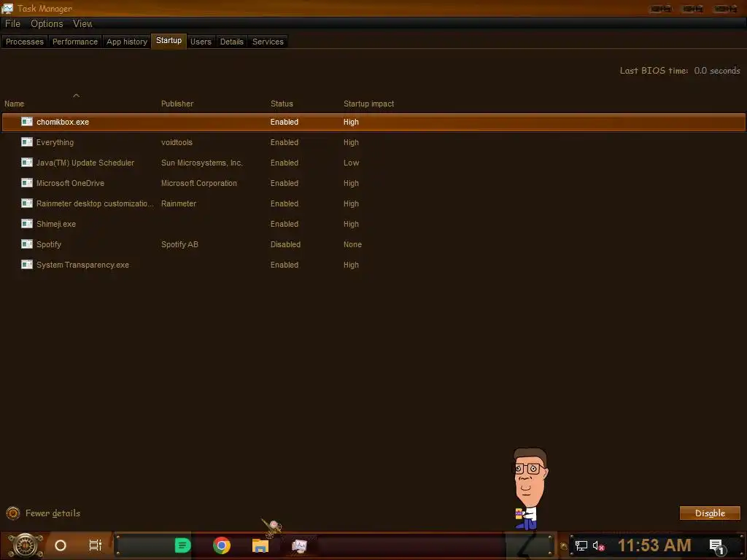Toggle sort with the Name column arrow
Viewport: 747px width, 560px height.
coord(76,96)
